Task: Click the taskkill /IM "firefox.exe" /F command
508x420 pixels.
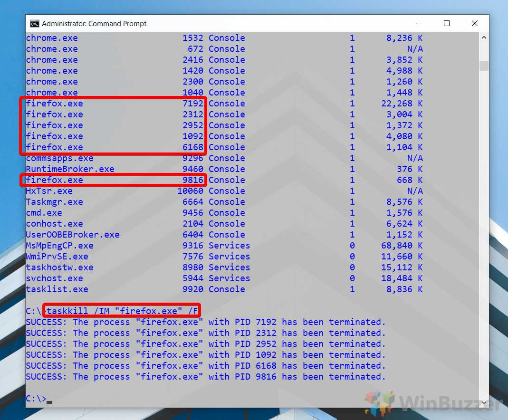Action: pos(122,311)
